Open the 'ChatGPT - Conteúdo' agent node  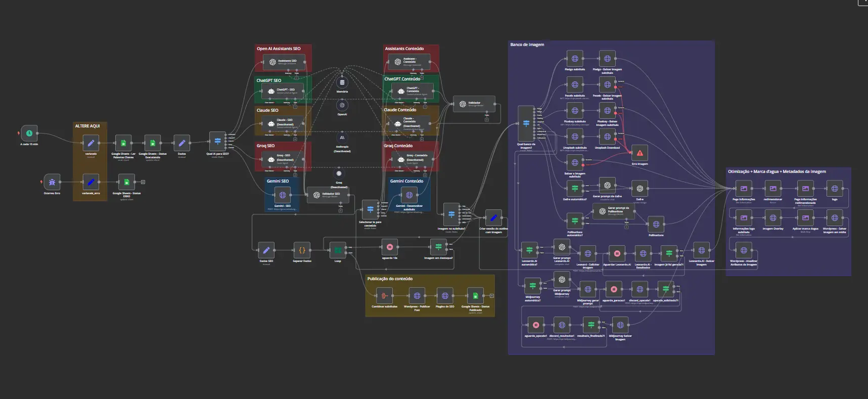point(412,91)
